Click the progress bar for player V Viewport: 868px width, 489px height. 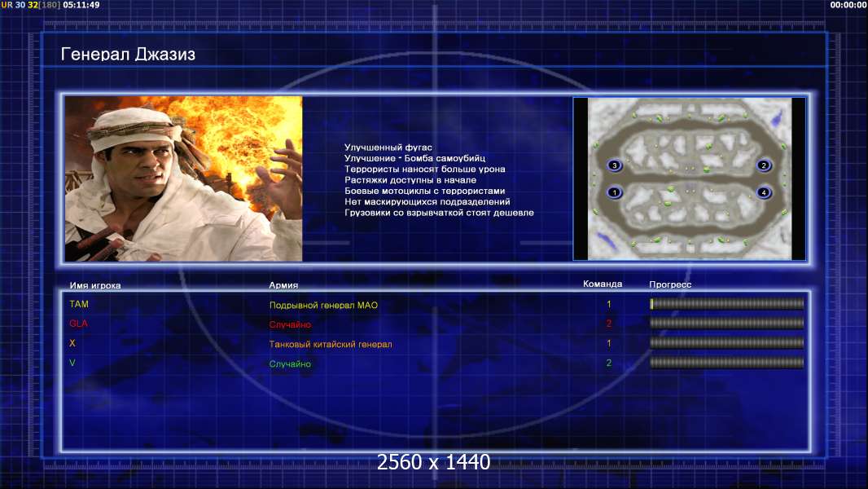pyautogui.click(x=726, y=363)
